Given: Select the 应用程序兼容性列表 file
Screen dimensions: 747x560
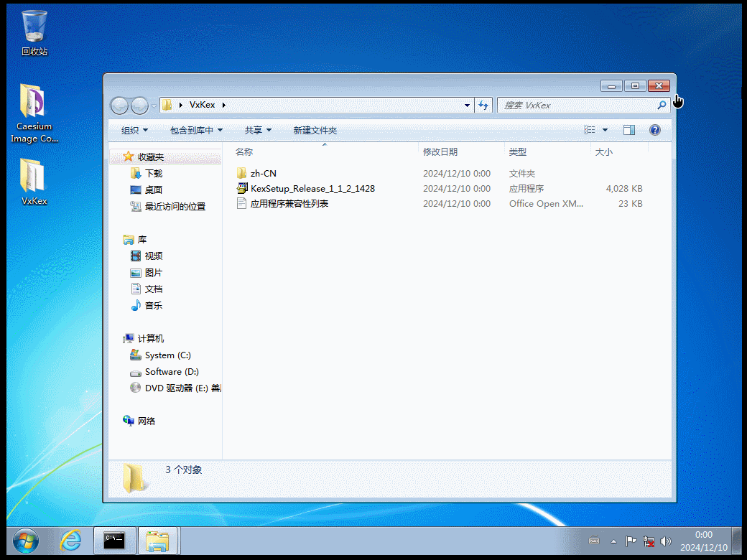Looking at the screenshot, I should coord(289,203).
